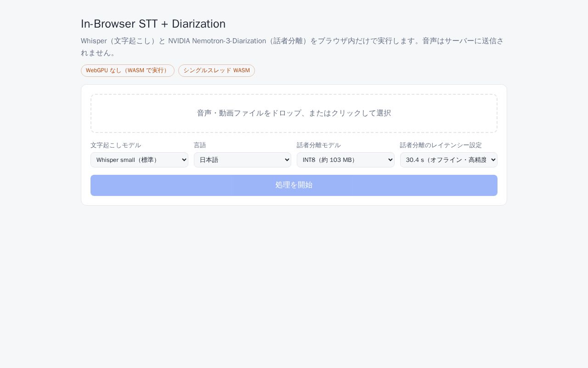Expand the 話者分離モデル INT8 dropdown

click(345, 160)
